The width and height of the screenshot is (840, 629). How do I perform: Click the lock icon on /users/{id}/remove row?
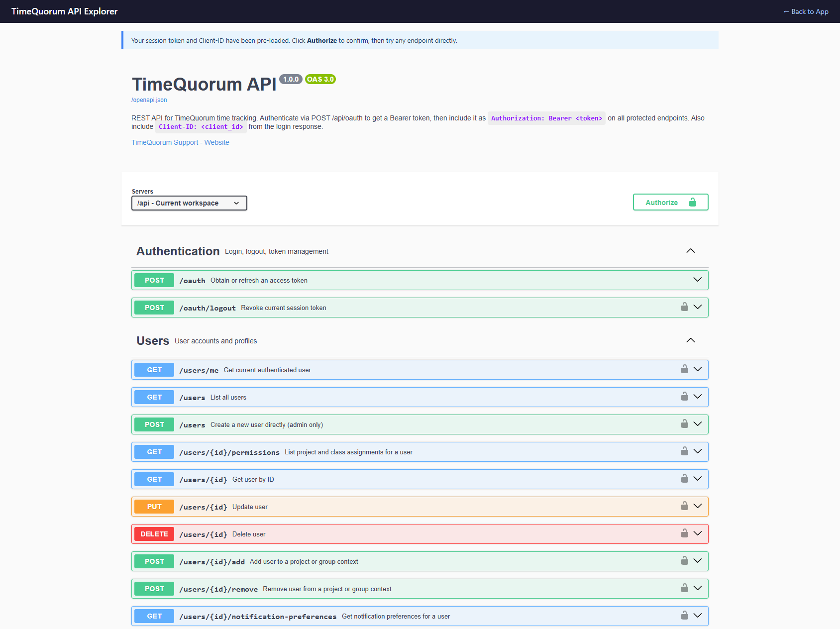(x=685, y=588)
